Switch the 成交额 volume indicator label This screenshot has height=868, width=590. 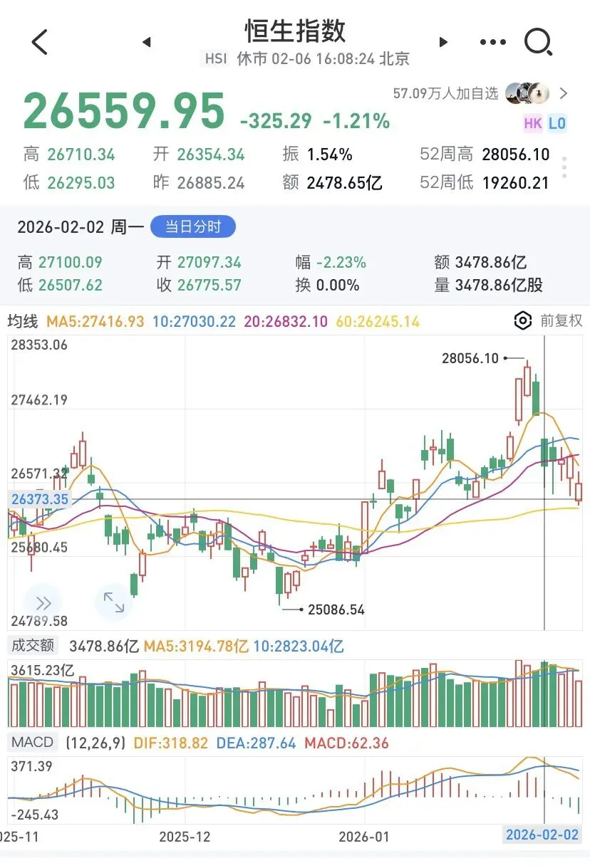[32, 646]
